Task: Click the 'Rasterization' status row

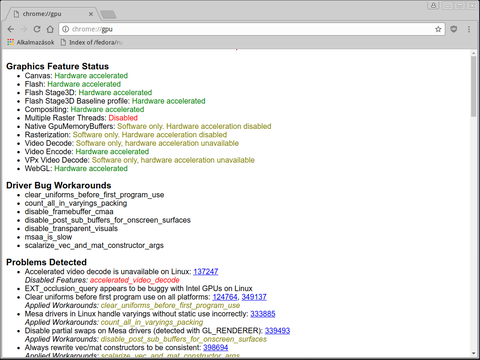Action: [126, 135]
